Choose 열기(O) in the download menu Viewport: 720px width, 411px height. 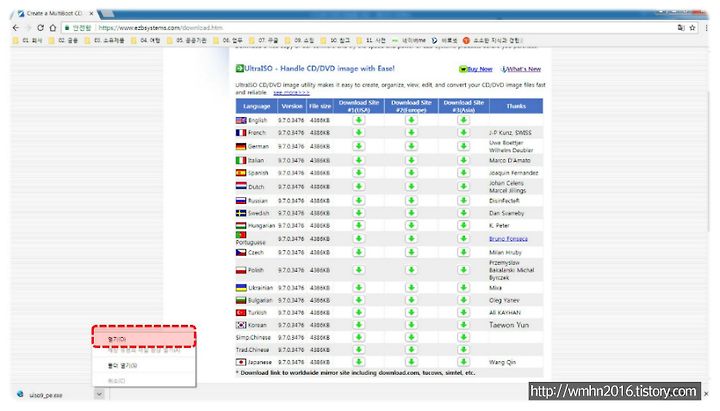[144, 339]
